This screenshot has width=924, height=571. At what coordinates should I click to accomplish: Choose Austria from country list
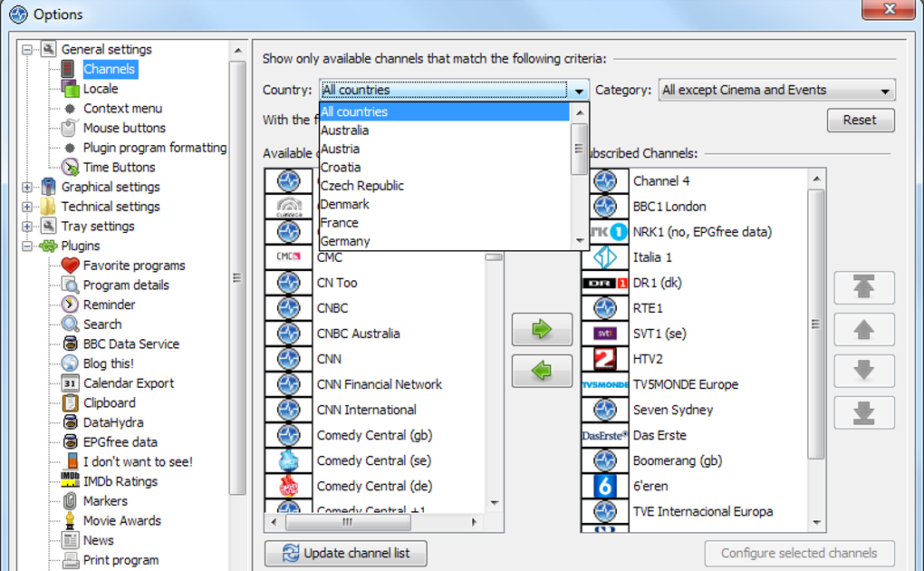(445, 149)
